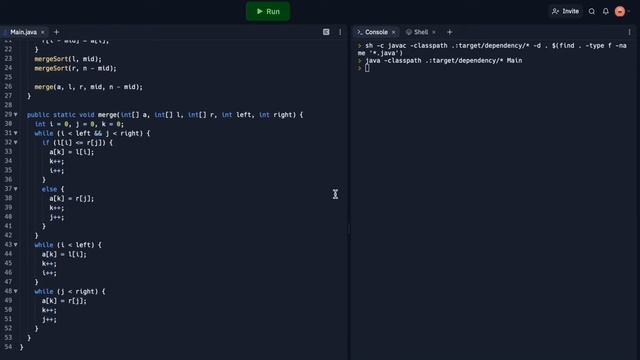Collapse the merge method at line 29
Image resolution: width=640 pixels, height=360 pixels.
[16, 115]
